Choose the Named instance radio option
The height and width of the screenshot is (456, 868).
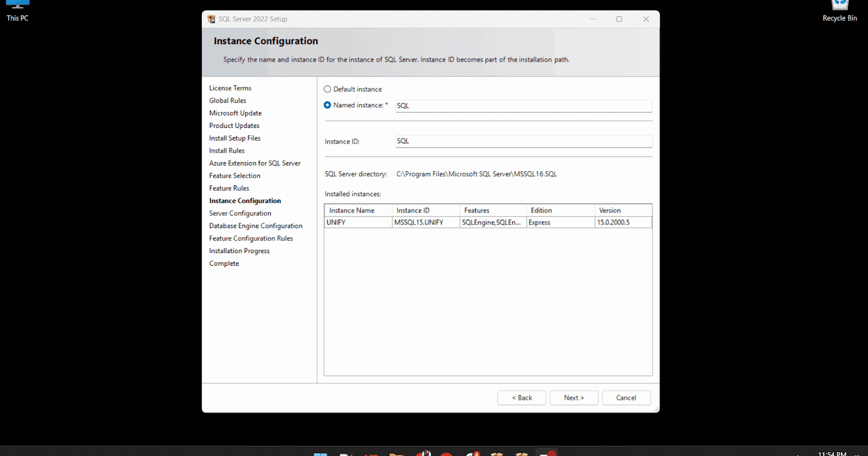[328, 105]
